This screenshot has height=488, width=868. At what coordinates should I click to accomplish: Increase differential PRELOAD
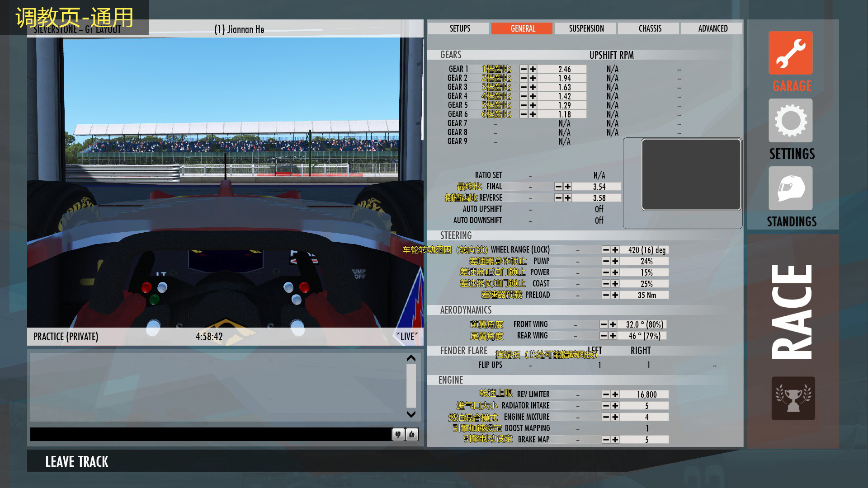tap(615, 295)
